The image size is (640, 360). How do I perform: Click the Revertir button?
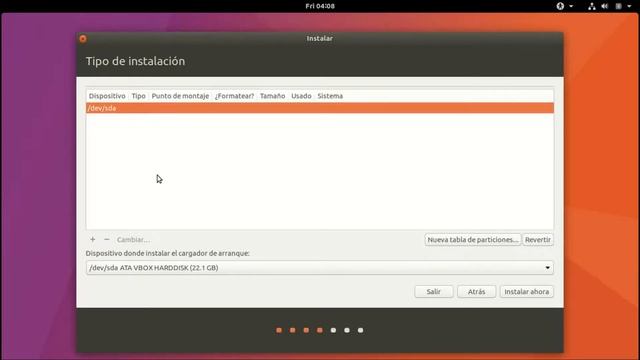(538, 240)
